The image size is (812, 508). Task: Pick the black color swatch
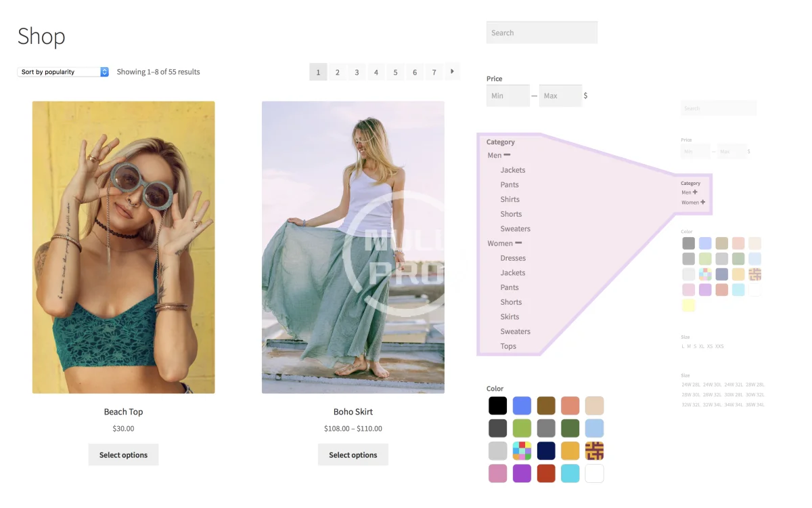[x=497, y=406]
